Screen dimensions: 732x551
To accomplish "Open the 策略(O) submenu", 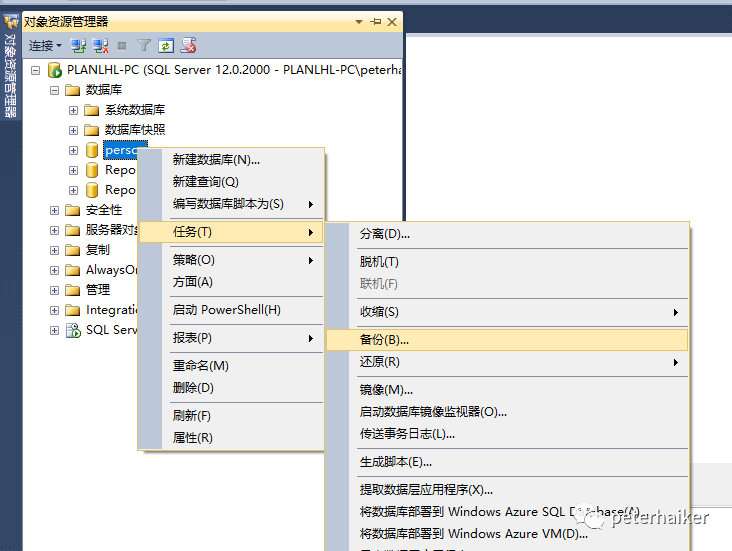I will pyautogui.click(x=232, y=260).
